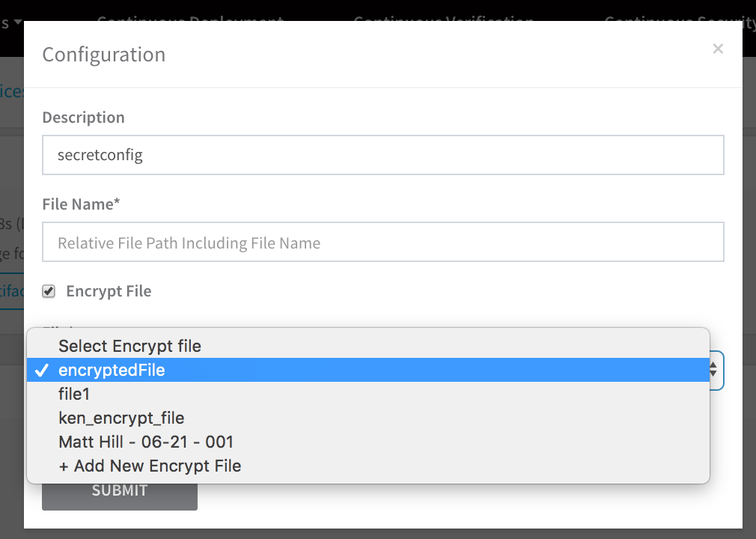Expand the top-left menu dropdown caret
This screenshot has height=539, width=756.
18,22
